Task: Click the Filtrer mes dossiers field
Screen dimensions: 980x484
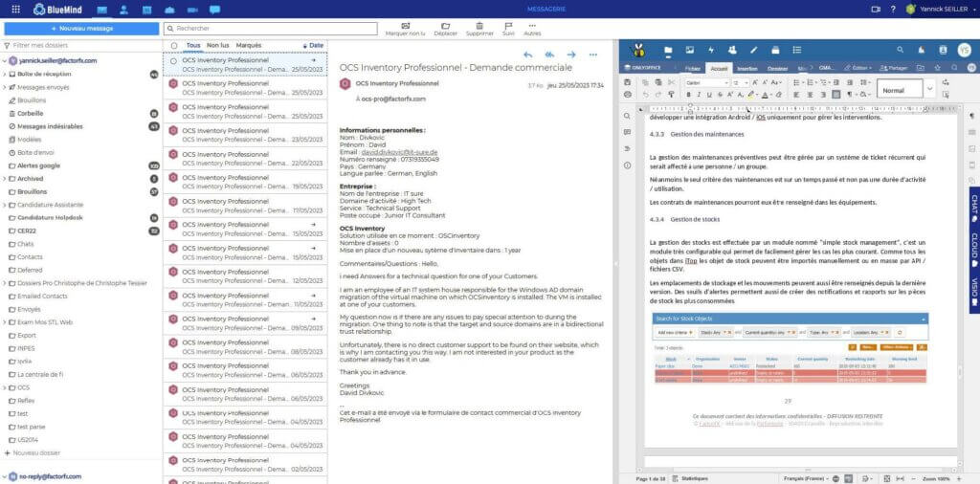Action: (x=81, y=46)
